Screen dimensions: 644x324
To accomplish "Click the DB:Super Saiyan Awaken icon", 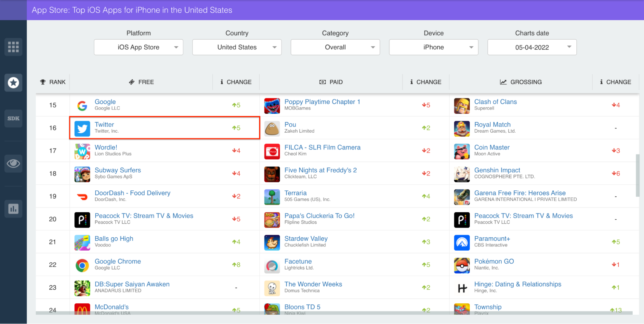I will [82, 288].
